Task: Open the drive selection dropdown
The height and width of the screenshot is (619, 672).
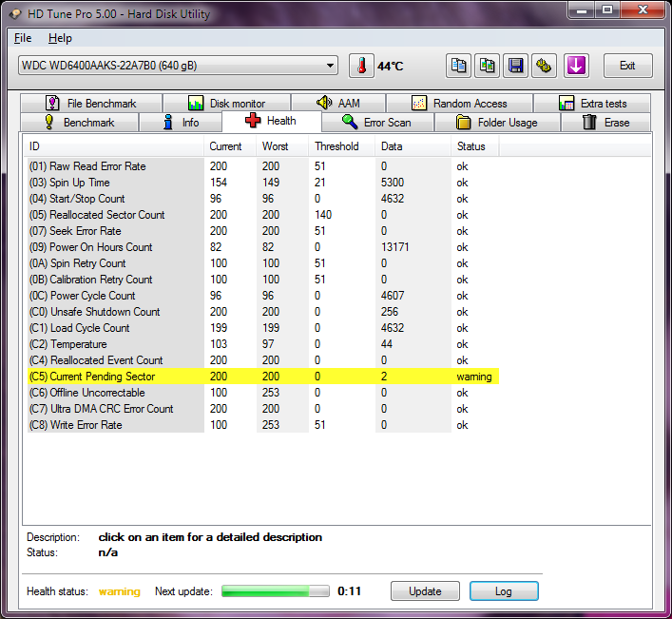Action: click(178, 66)
